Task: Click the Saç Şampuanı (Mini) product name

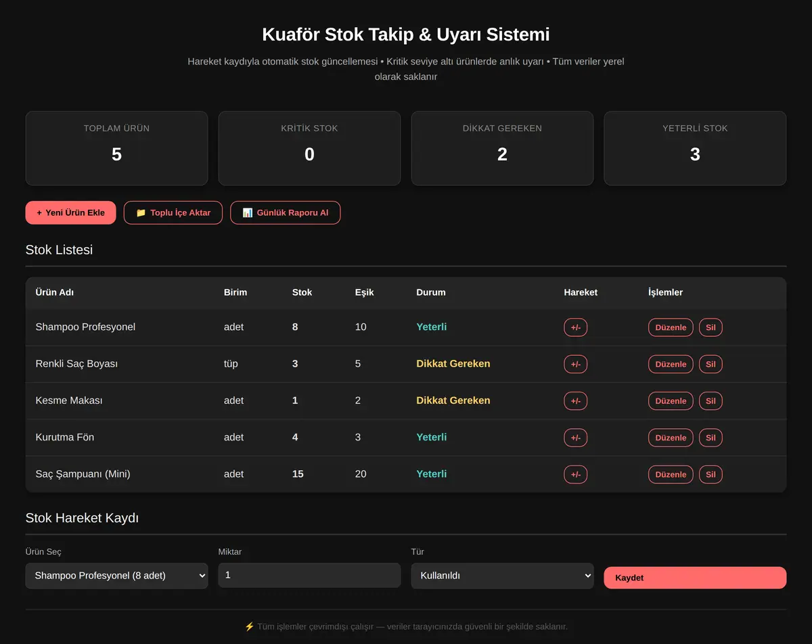Action: [x=83, y=474]
